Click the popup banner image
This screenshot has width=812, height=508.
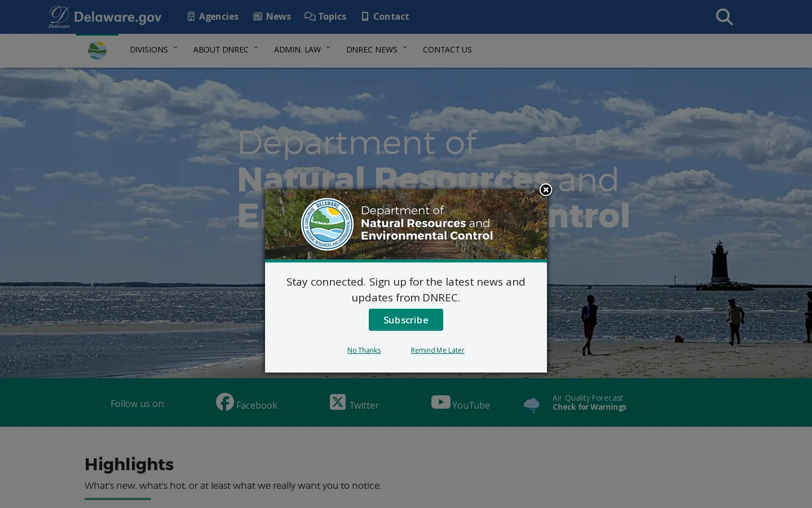[406, 224]
